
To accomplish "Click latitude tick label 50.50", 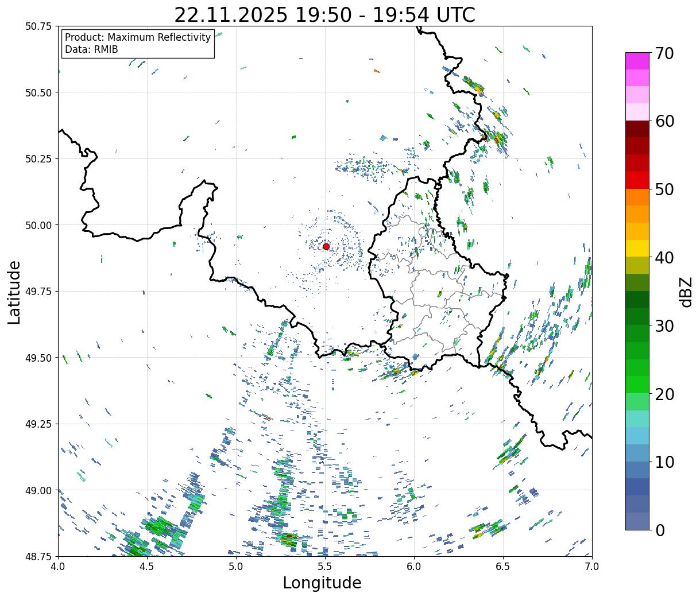I will (38, 92).
